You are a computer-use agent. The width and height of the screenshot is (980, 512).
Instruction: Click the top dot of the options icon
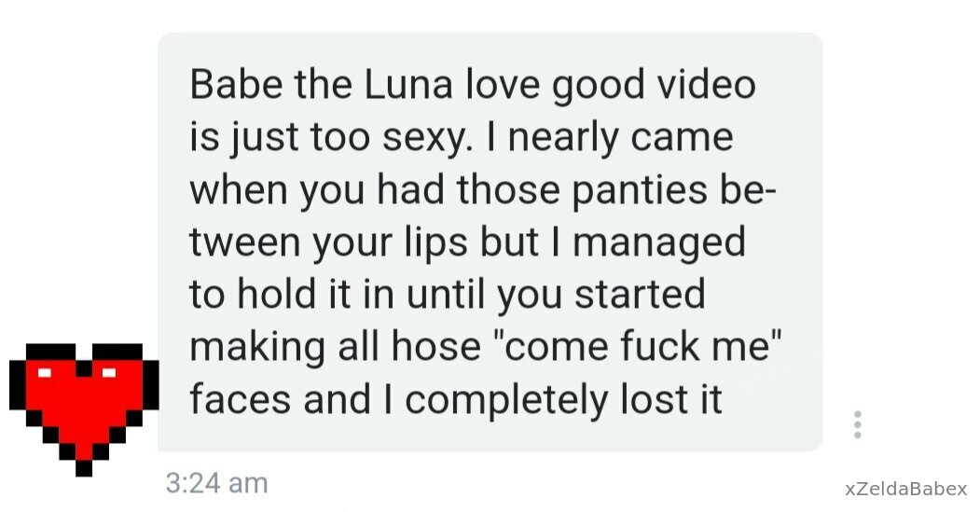click(x=858, y=414)
